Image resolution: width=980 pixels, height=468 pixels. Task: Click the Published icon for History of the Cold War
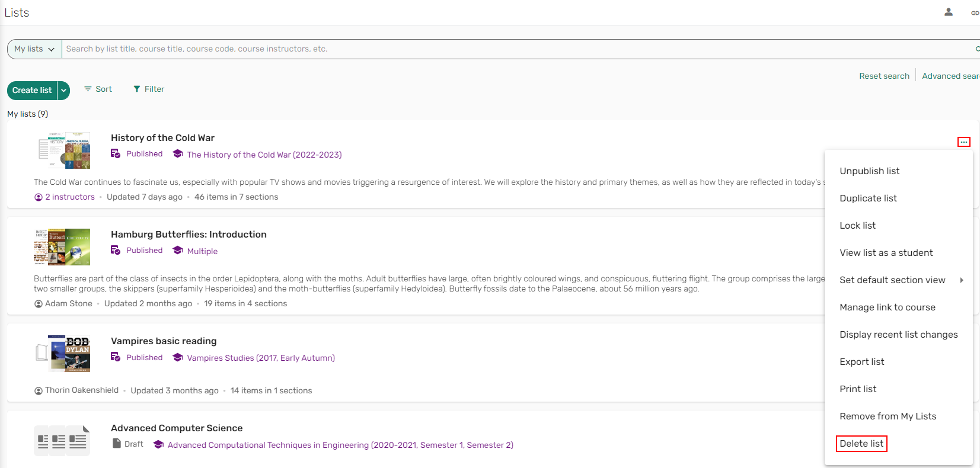click(116, 154)
